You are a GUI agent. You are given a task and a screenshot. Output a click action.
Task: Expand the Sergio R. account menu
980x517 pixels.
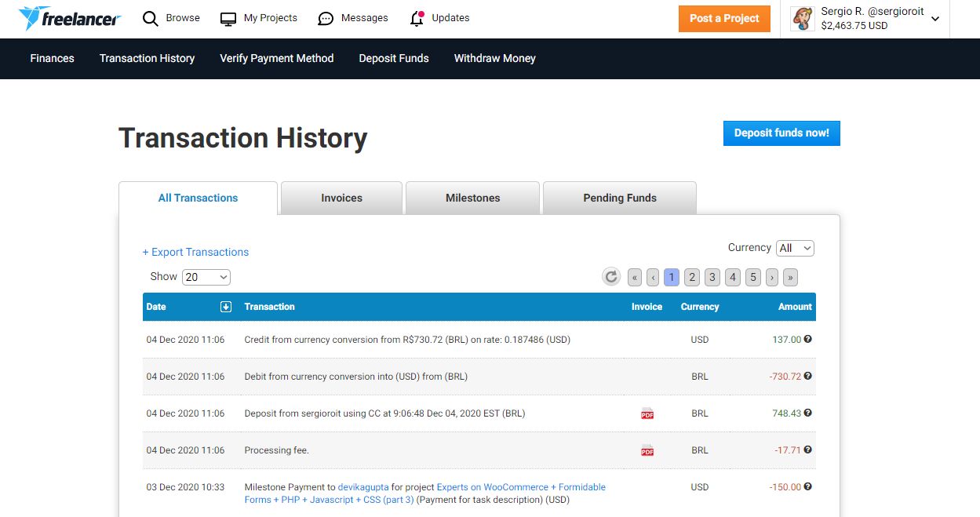935,19
